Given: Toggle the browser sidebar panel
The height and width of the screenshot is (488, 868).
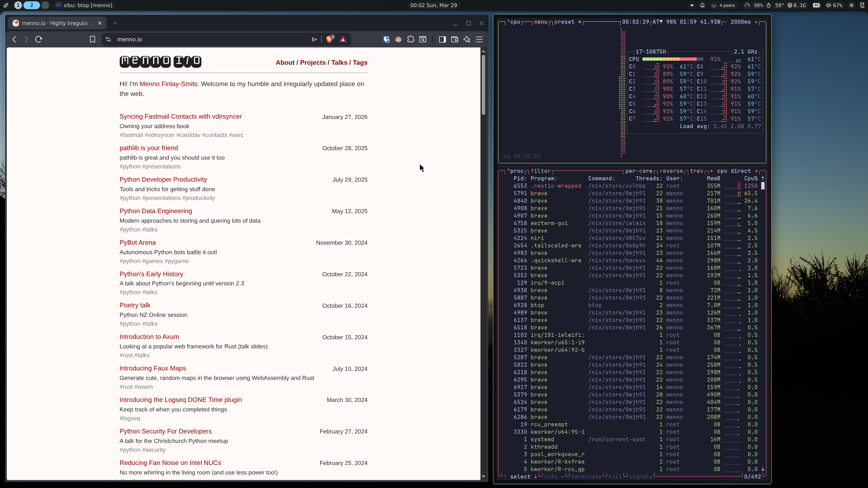Looking at the screenshot, I should click(x=442, y=39).
